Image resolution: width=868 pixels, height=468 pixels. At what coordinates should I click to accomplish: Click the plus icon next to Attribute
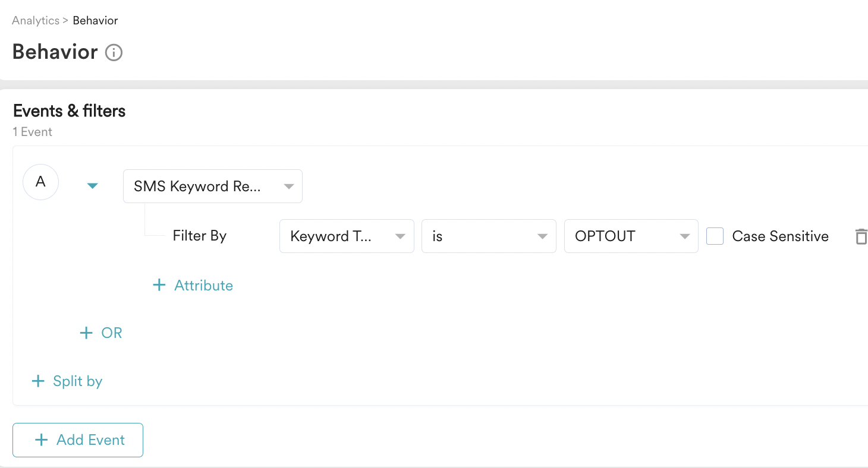(159, 286)
